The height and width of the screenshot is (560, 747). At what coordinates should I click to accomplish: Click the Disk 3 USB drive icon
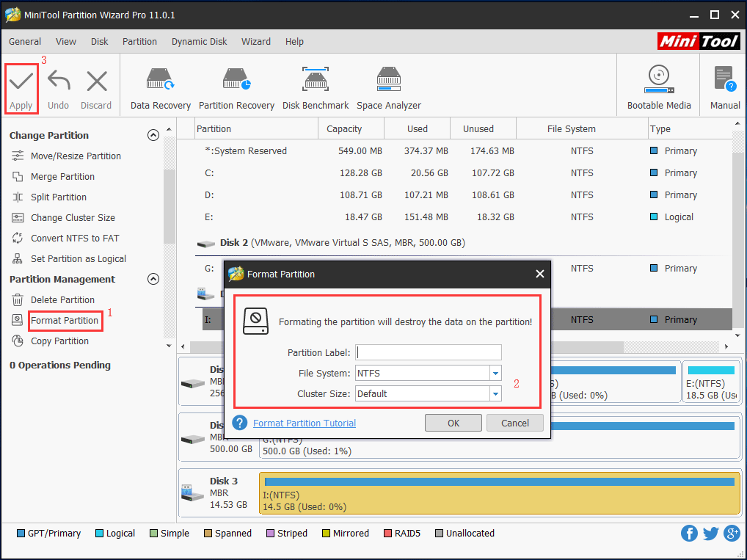click(192, 492)
